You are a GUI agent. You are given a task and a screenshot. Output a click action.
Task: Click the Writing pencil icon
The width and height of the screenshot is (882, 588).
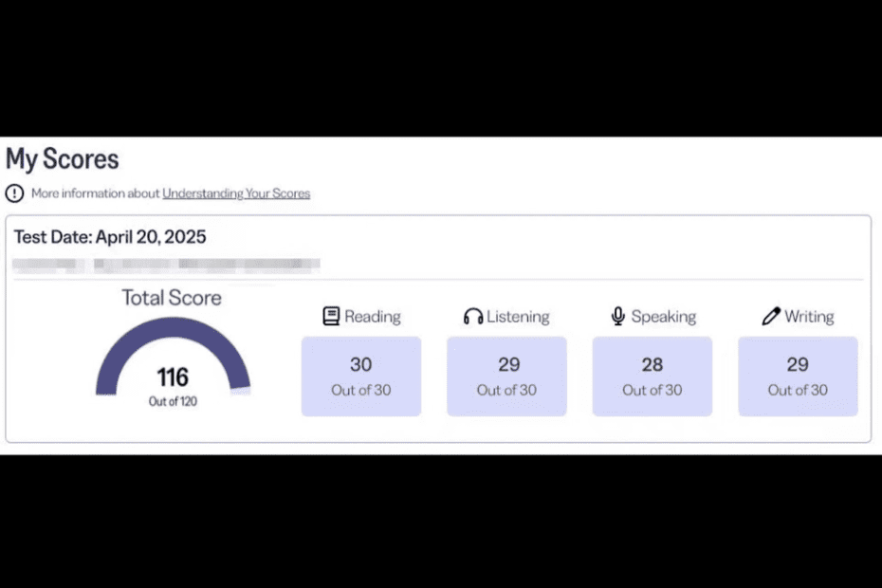tap(771, 316)
